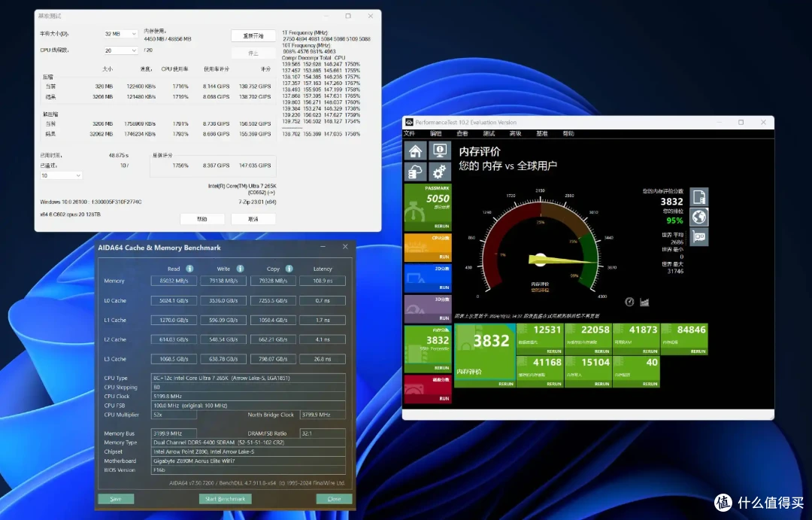Click RUN on the red disk tile

(444, 399)
